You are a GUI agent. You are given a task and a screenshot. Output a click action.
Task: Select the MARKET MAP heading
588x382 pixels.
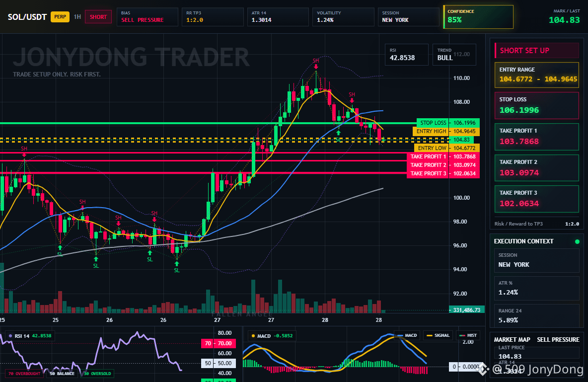[x=512, y=340]
